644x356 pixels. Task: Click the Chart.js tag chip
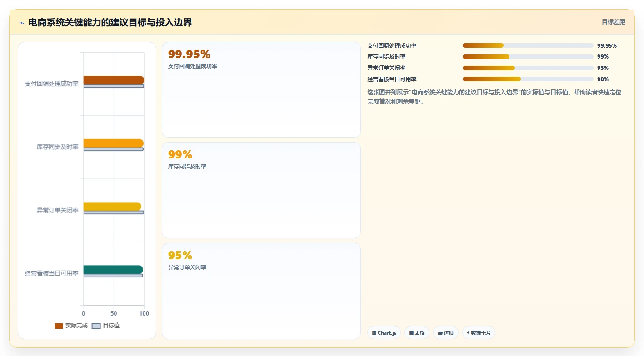pos(384,333)
